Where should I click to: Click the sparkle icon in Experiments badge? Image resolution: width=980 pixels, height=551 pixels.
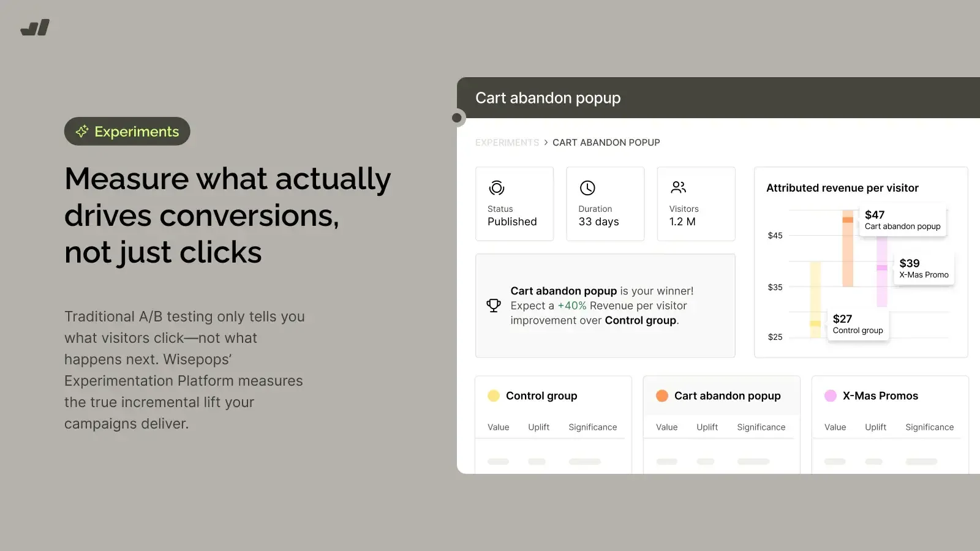coord(82,132)
